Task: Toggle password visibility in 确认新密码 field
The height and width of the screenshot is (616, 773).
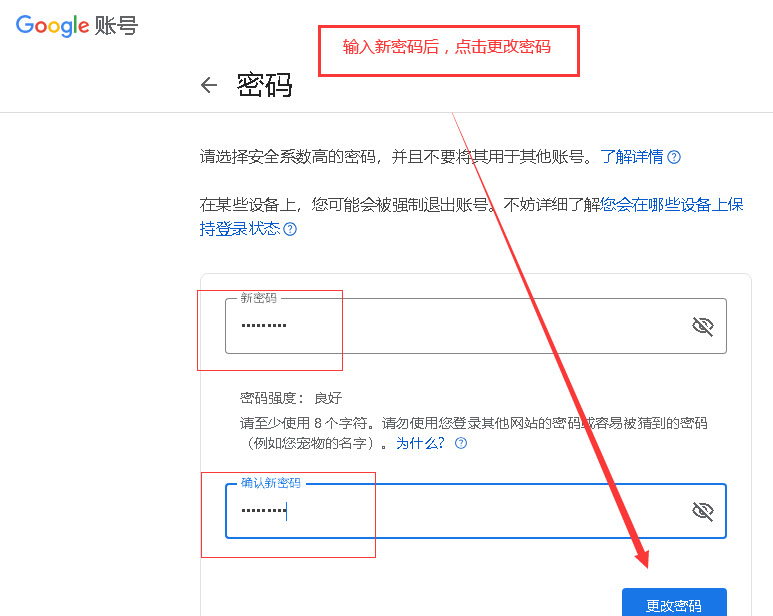Action: pyautogui.click(x=703, y=512)
